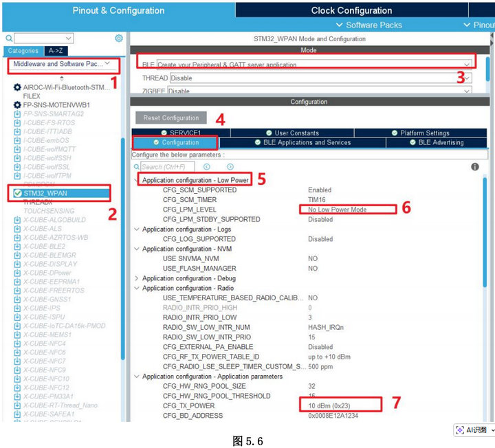
Task: Open the BLE mode dropdown
Action: coord(467,65)
